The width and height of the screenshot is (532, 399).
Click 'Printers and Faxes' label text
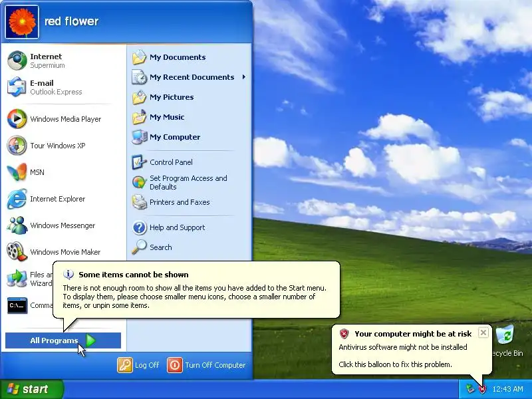point(180,202)
